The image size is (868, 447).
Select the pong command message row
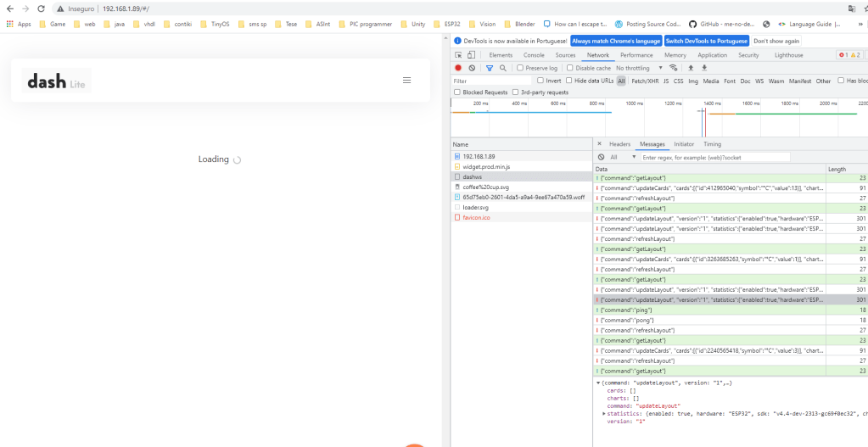[x=730, y=320]
